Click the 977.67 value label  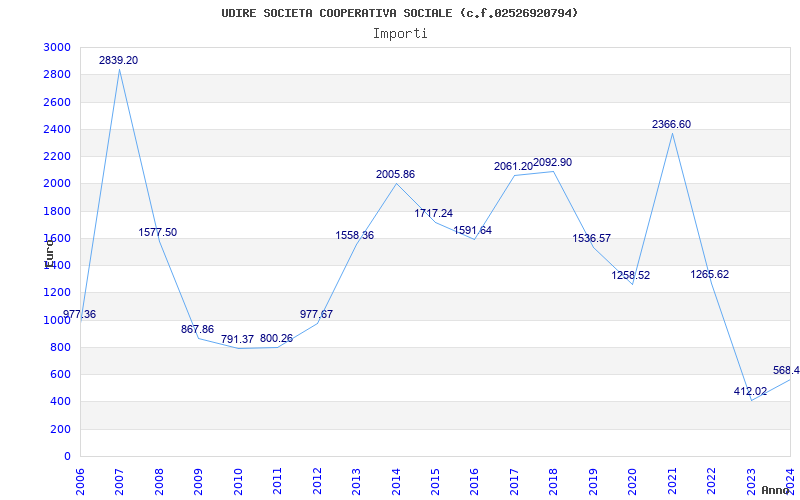[316, 314]
